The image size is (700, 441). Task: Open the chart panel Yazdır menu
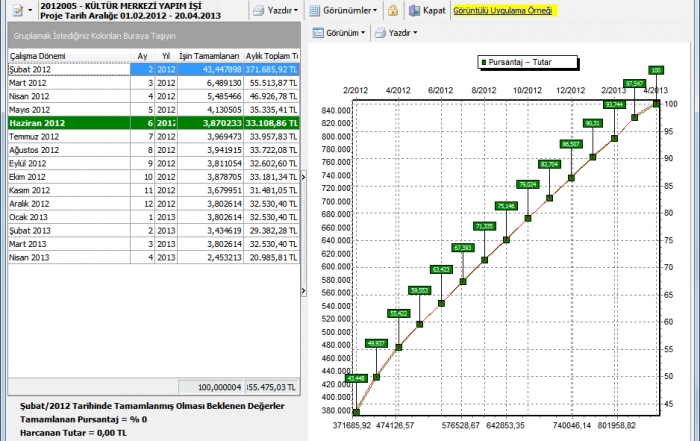(x=396, y=33)
